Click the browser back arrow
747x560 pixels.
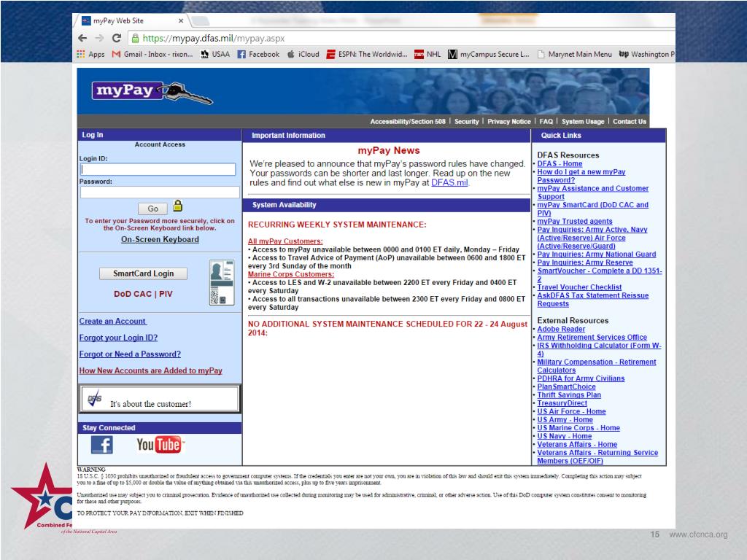coord(82,38)
